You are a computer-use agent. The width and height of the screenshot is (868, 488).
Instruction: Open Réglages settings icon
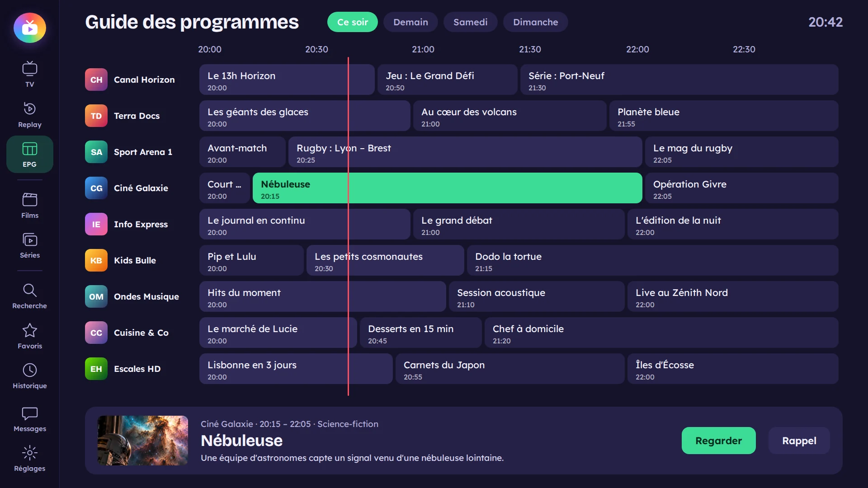[29, 453]
